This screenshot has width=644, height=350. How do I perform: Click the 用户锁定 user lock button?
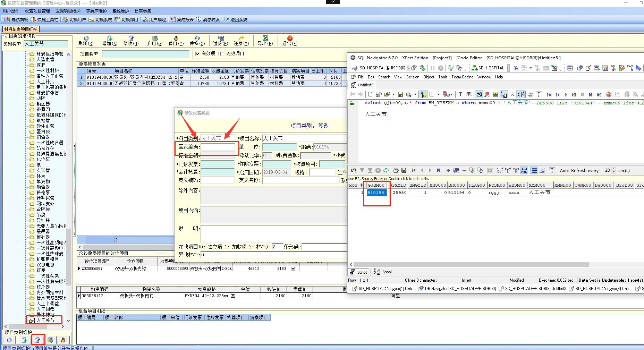pos(154,19)
